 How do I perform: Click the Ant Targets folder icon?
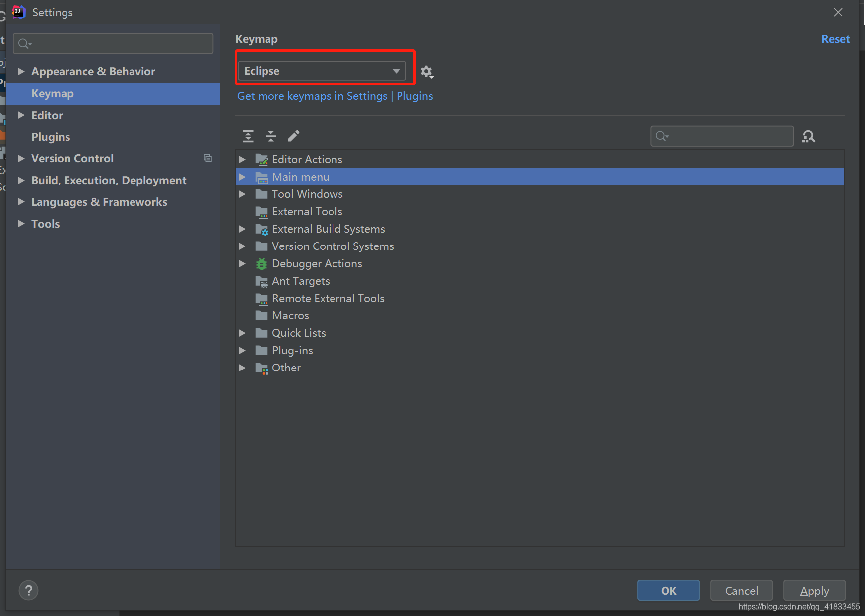pos(262,281)
